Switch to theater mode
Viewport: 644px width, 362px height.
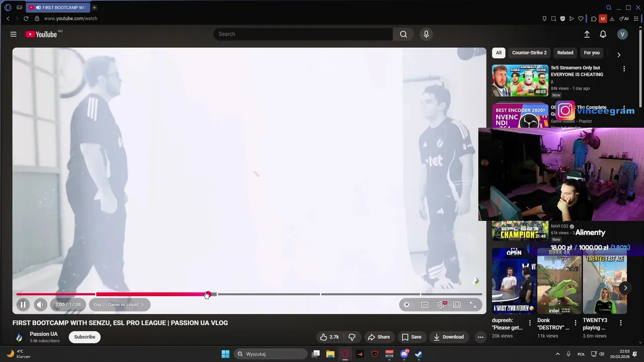click(457, 305)
